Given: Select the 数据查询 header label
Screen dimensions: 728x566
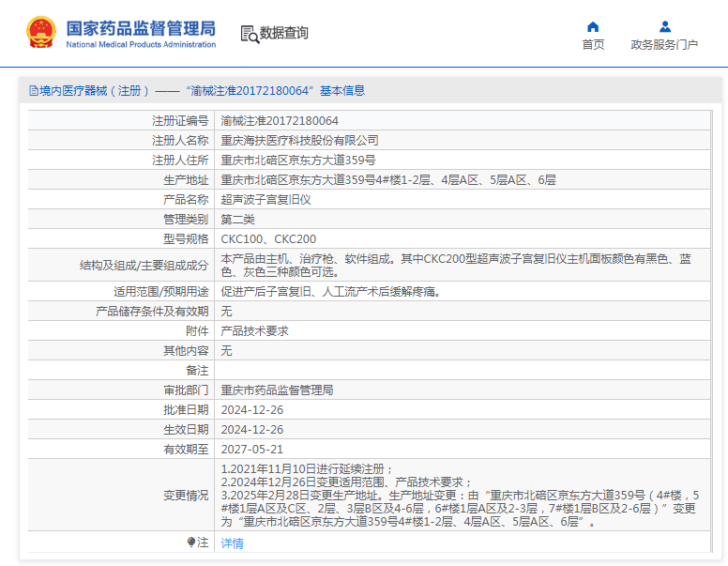Looking at the screenshot, I should (284, 34).
